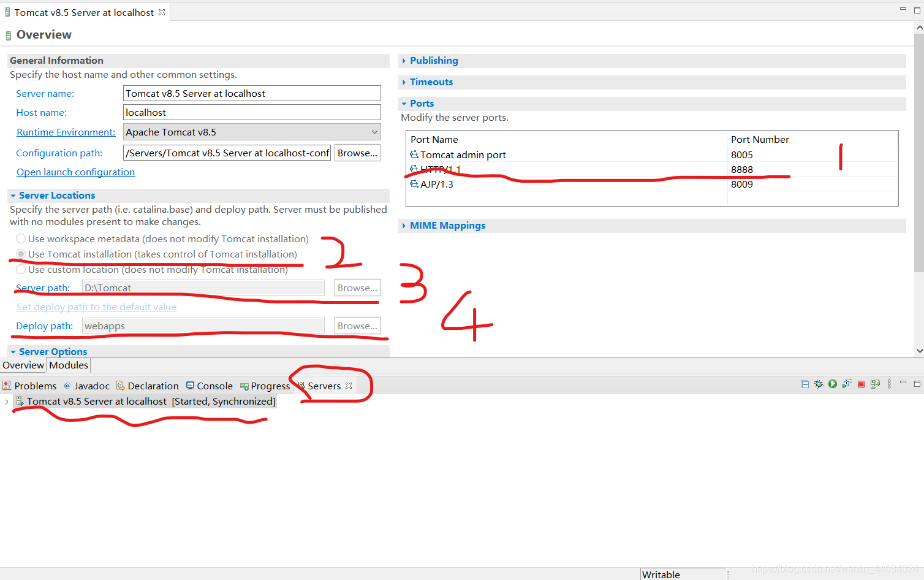Open Servers view menu (three dots)

click(x=889, y=384)
